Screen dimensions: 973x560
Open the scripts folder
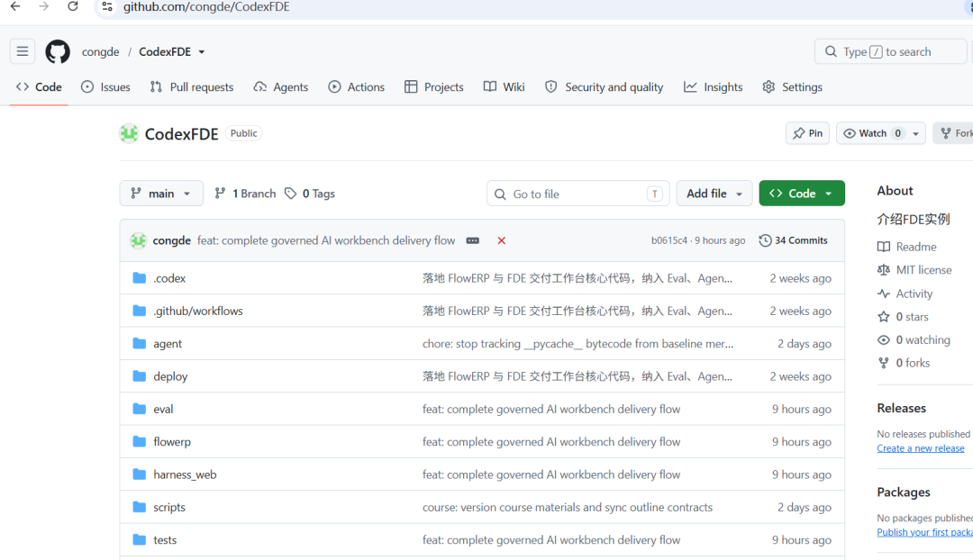(169, 507)
